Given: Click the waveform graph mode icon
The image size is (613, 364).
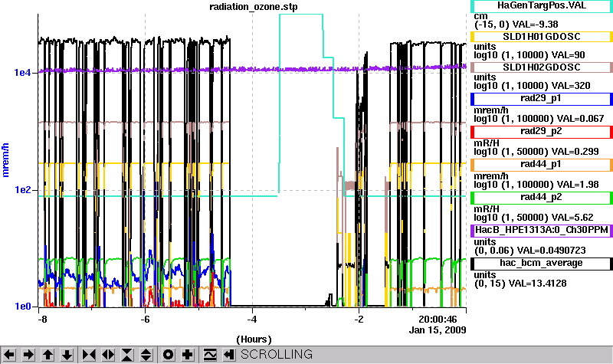Looking at the screenshot, I should 209,355.
